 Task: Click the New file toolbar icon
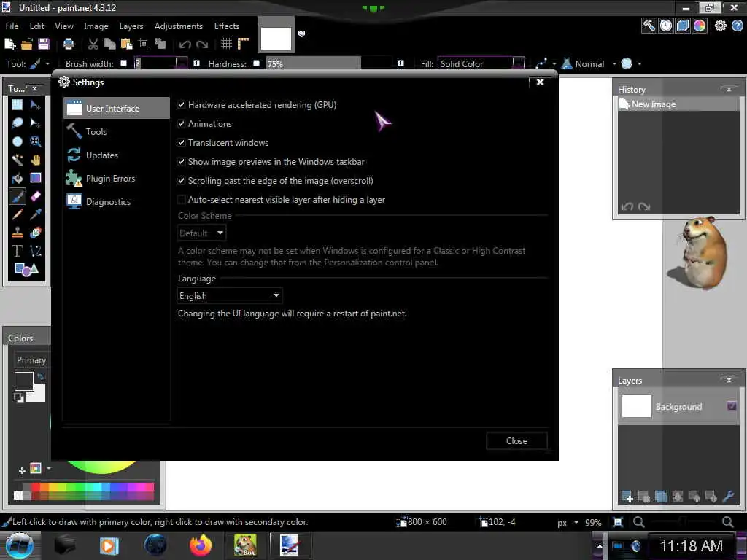[x=10, y=44]
